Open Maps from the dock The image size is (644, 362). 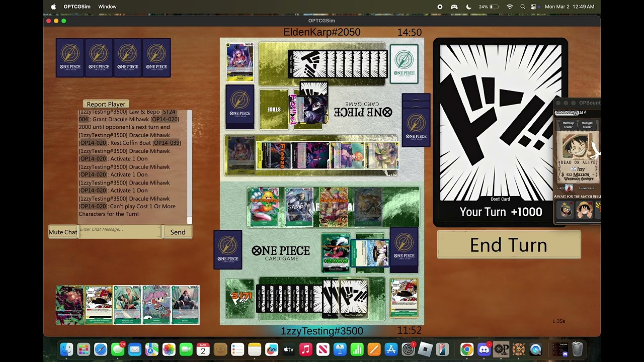[x=152, y=349]
